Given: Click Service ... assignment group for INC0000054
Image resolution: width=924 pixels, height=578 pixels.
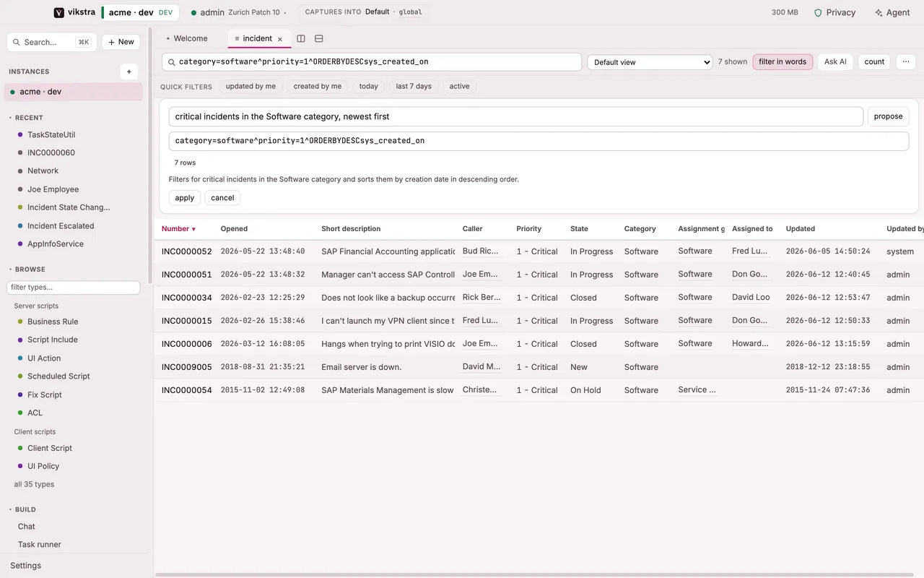Looking at the screenshot, I should (x=697, y=390).
